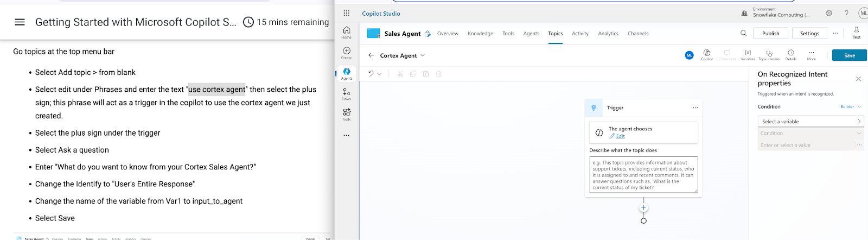This screenshot has width=868, height=240.
Task: Open the Tools icon in the left sidebar
Action: pos(346,114)
